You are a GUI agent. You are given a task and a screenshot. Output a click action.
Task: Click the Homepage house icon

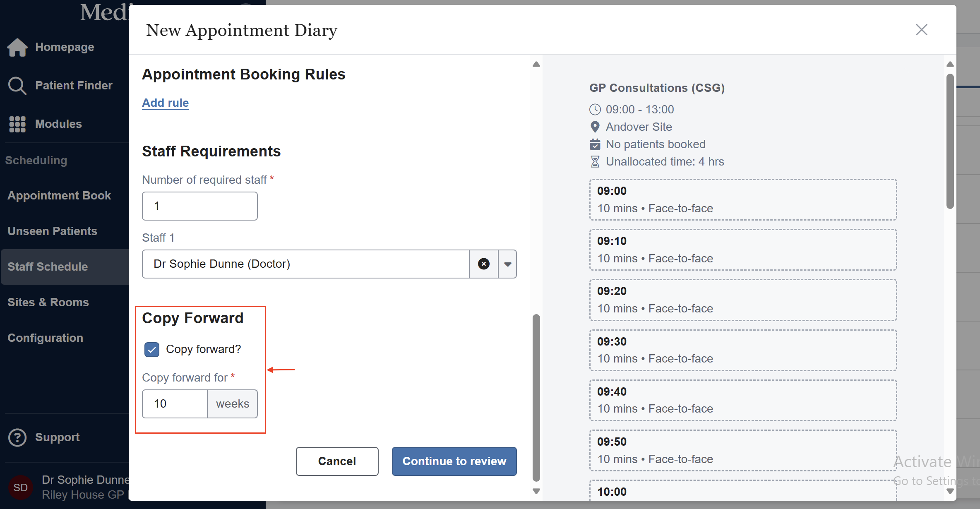17,47
